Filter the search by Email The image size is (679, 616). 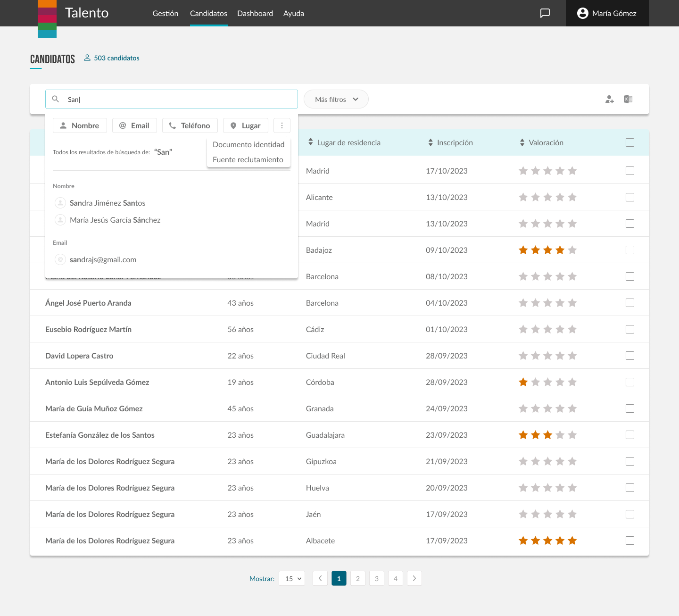click(134, 125)
